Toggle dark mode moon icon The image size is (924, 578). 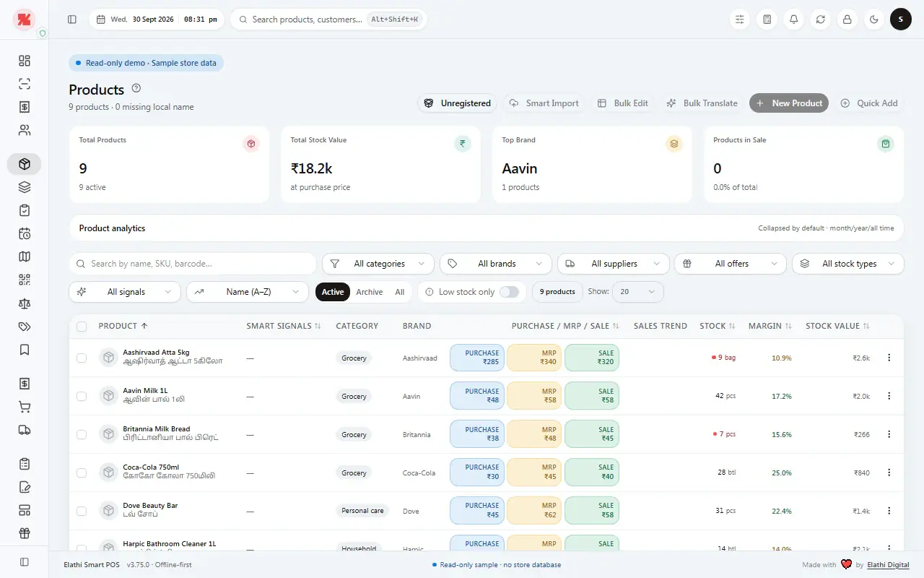(x=874, y=20)
